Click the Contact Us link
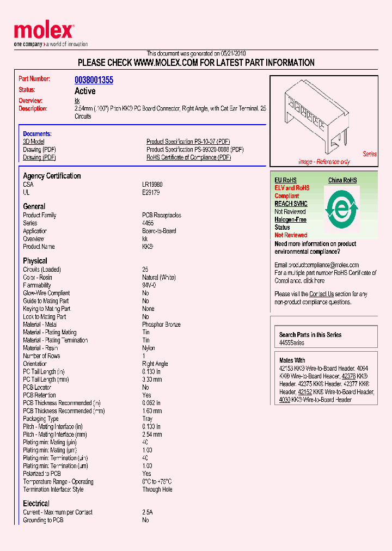Screen dimensions: 392x551 (x=321, y=294)
